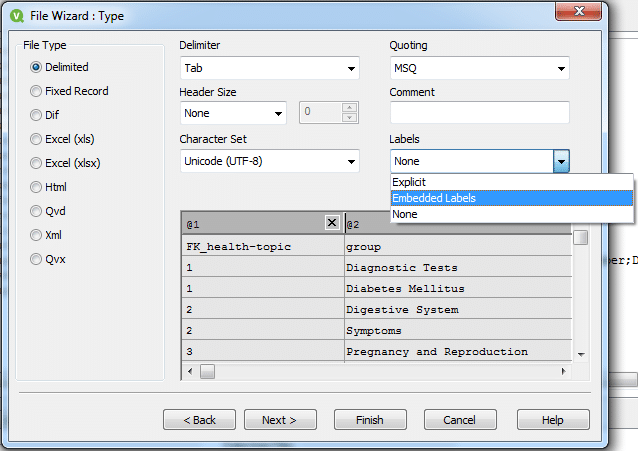
Task: Select the Xml file type
Action: point(46,235)
